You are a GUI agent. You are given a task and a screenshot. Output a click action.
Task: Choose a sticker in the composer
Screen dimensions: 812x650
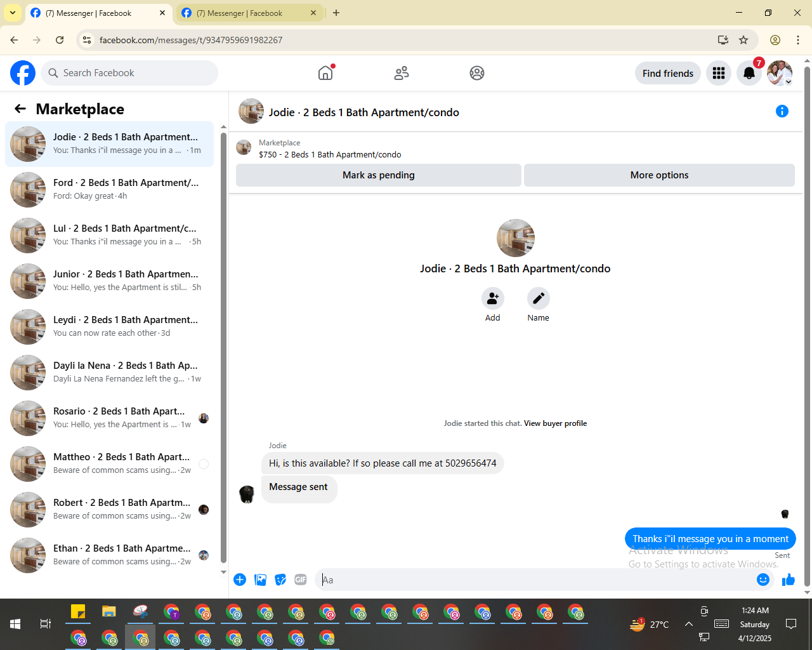(x=280, y=580)
